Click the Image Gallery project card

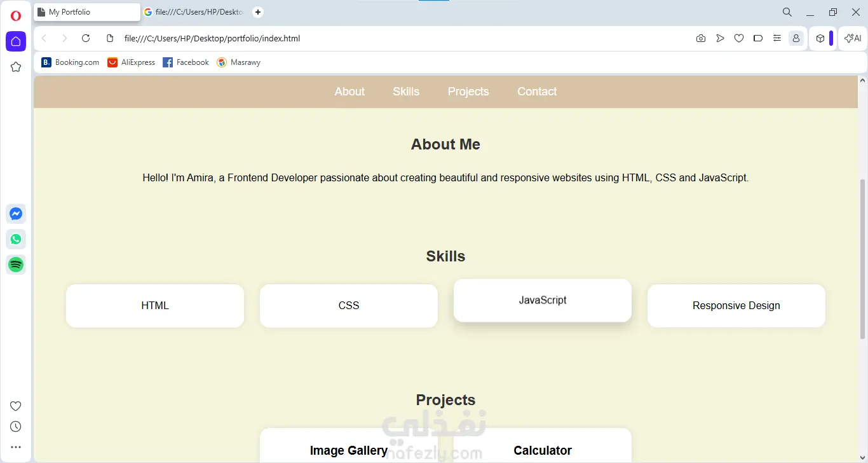point(349,445)
